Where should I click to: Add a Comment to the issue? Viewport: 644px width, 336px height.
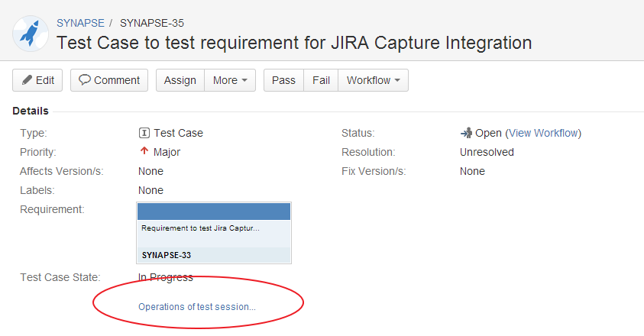109,80
